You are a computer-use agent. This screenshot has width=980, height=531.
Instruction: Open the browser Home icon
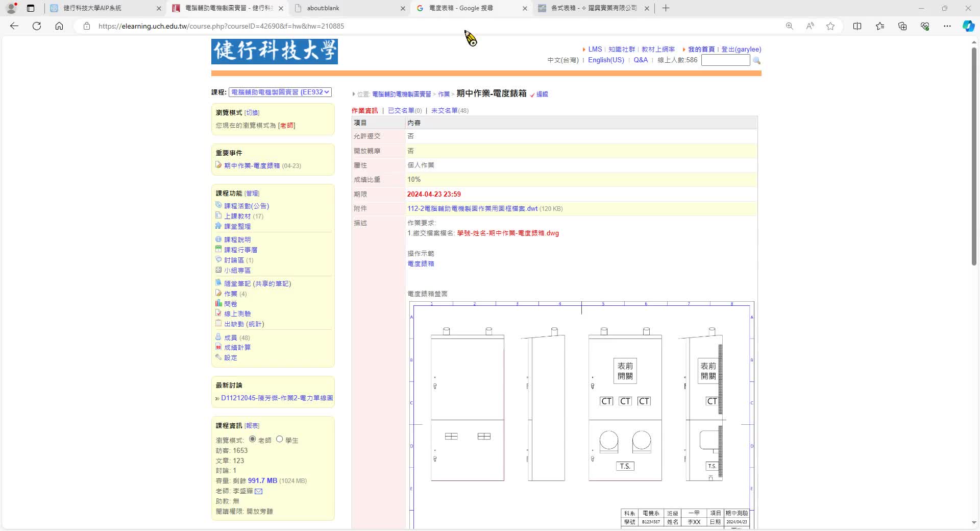[x=59, y=26]
